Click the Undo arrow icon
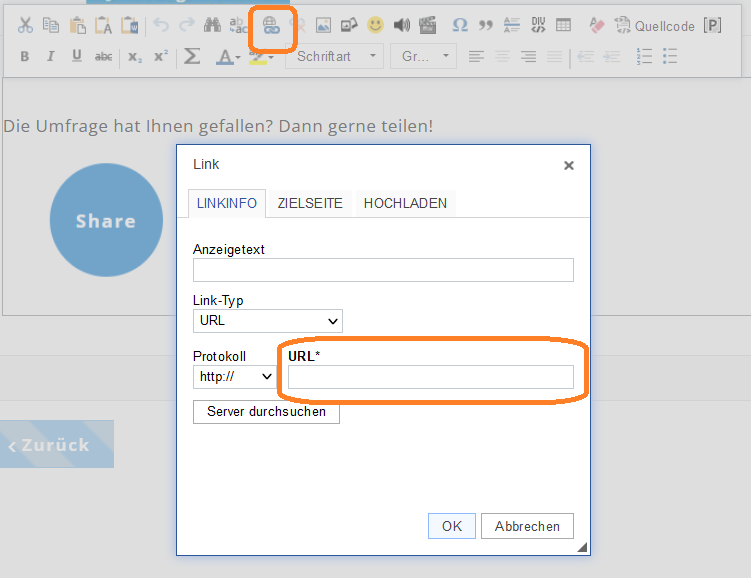Screen dimensions: 751x578 [161, 24]
